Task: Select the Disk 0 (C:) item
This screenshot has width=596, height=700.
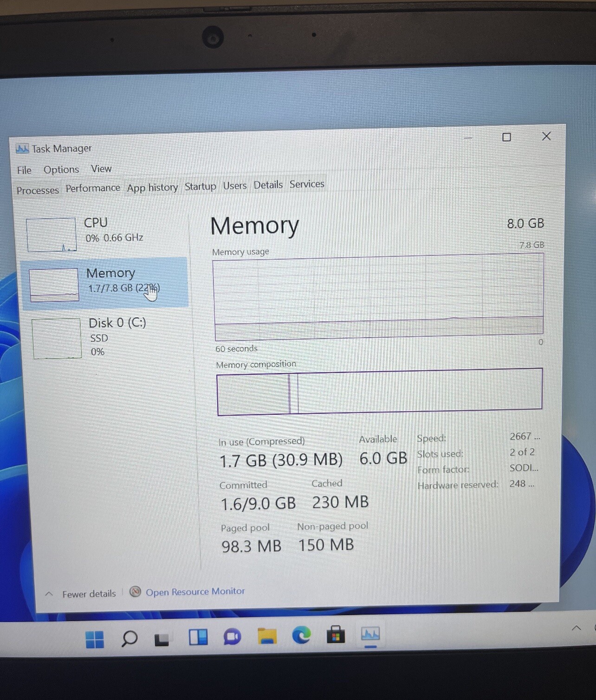Action: tap(107, 337)
